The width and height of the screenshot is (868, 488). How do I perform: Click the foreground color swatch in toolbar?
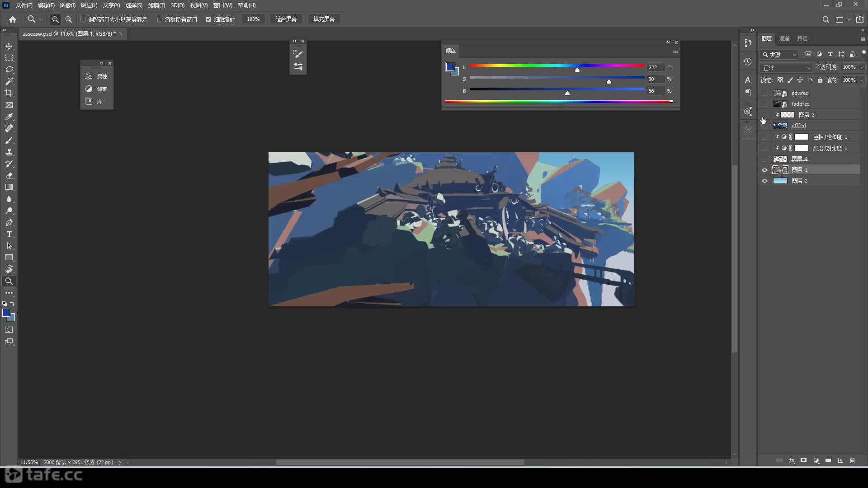click(x=6, y=313)
